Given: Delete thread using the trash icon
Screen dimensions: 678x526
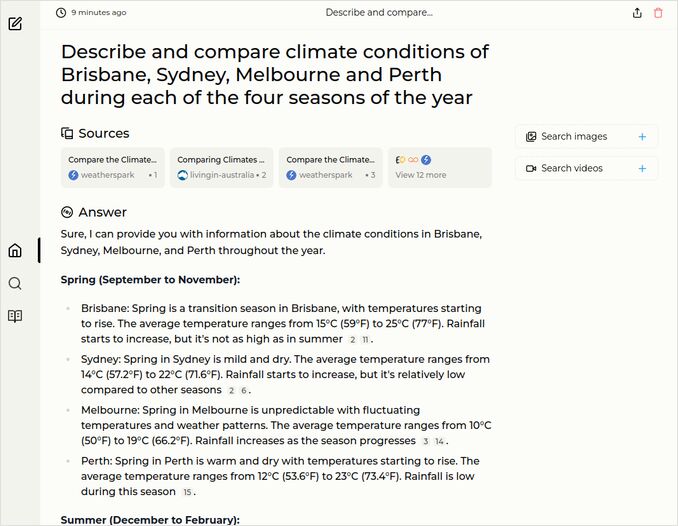Looking at the screenshot, I should coord(658,13).
